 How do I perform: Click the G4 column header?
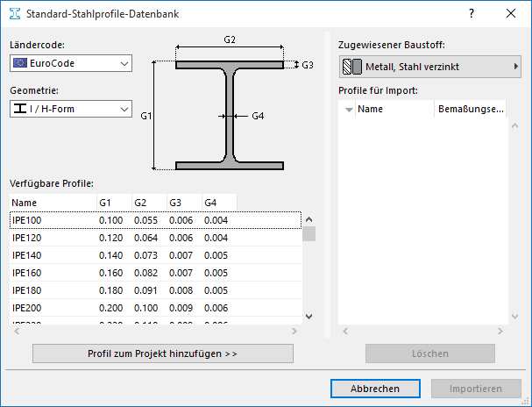click(219, 203)
